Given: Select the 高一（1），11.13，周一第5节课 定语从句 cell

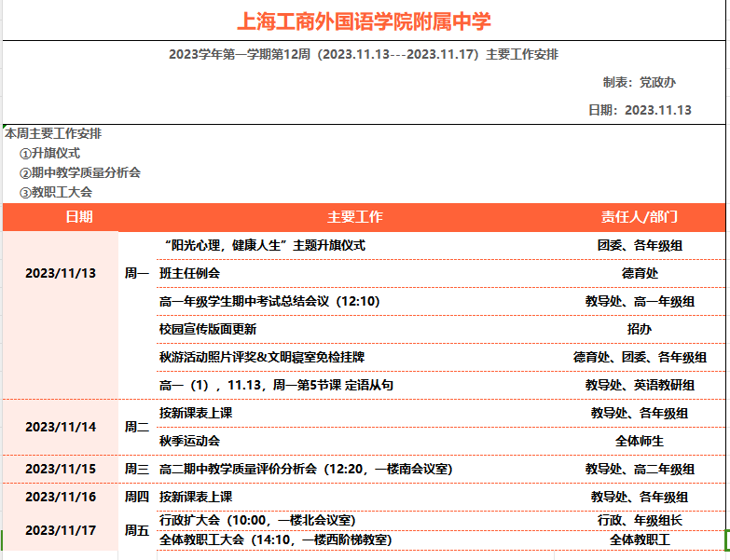Looking at the screenshot, I should pyautogui.click(x=276, y=385).
